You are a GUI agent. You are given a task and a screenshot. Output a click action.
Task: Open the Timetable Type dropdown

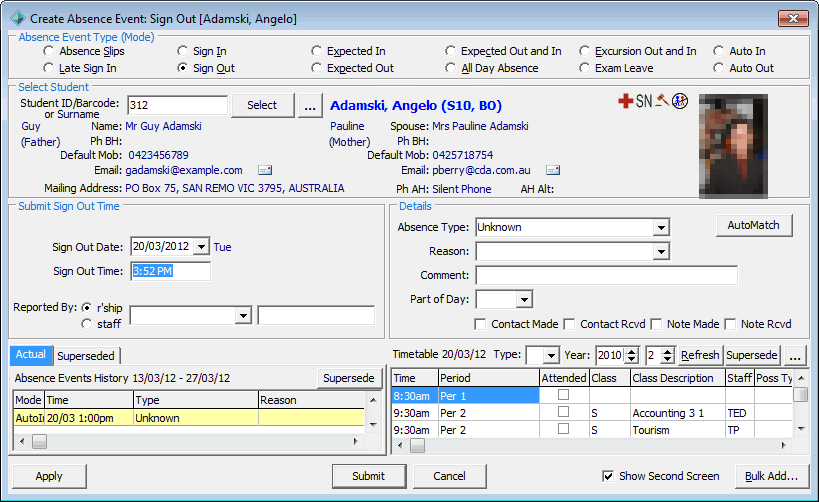[x=552, y=356]
